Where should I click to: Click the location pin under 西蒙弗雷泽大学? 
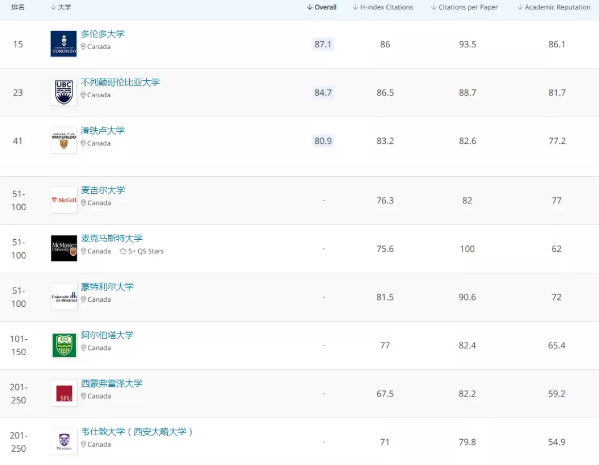coord(83,396)
